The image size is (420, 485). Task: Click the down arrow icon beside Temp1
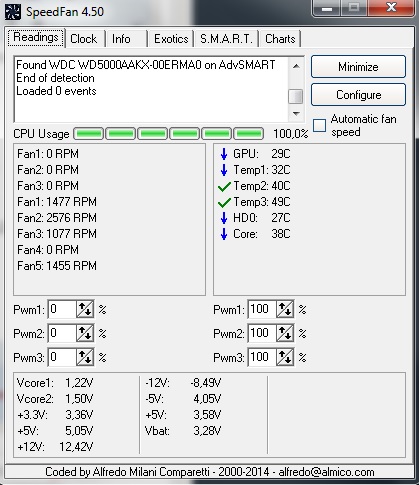(x=224, y=170)
